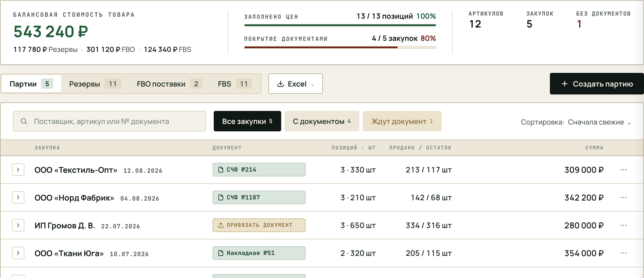Image resolution: width=644 pixels, height=278 pixels.
Task: Click the file icon on СЧФ №214
Action: tap(221, 170)
